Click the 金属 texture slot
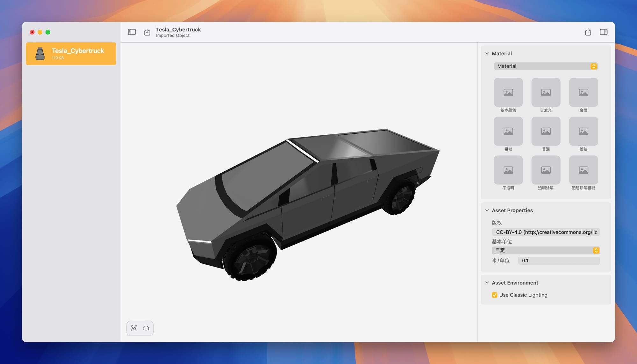637x364 pixels. (x=583, y=92)
